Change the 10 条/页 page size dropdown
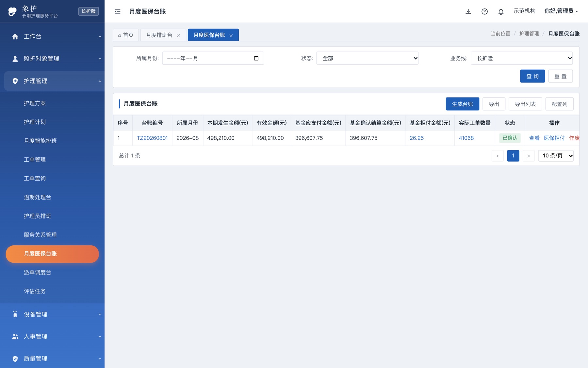This screenshot has height=368, width=588. (x=556, y=156)
